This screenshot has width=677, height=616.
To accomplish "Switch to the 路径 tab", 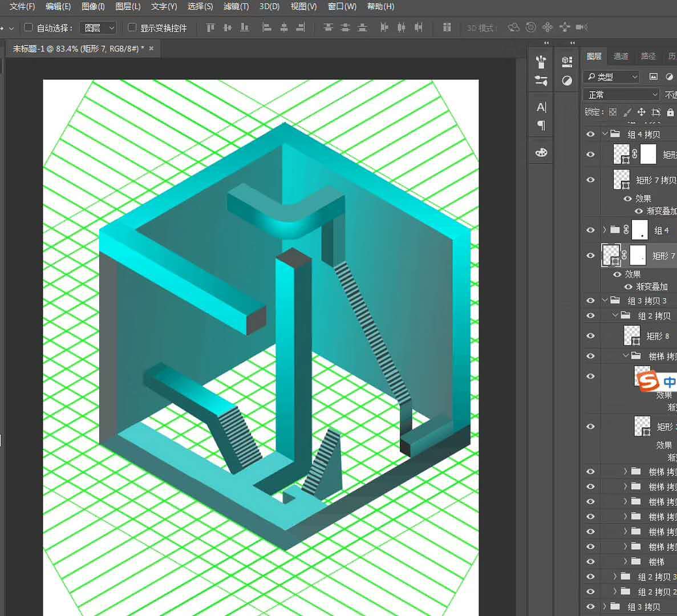I will click(648, 56).
